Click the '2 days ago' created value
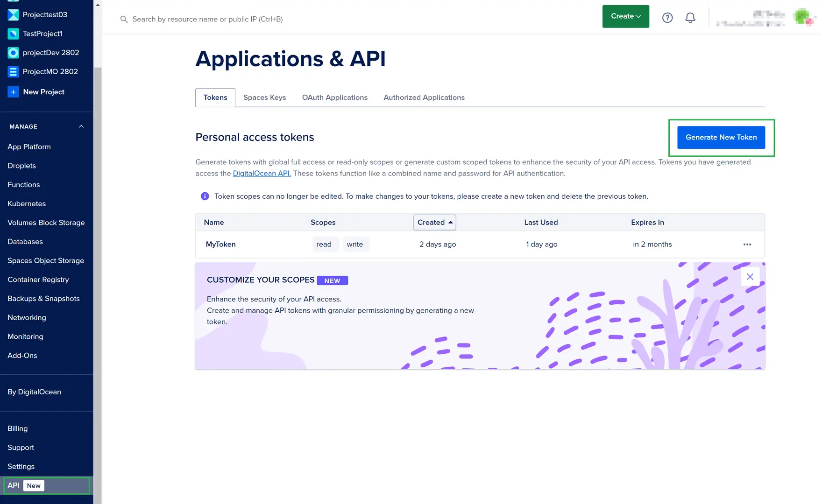The width and height of the screenshot is (822, 504). click(x=438, y=245)
